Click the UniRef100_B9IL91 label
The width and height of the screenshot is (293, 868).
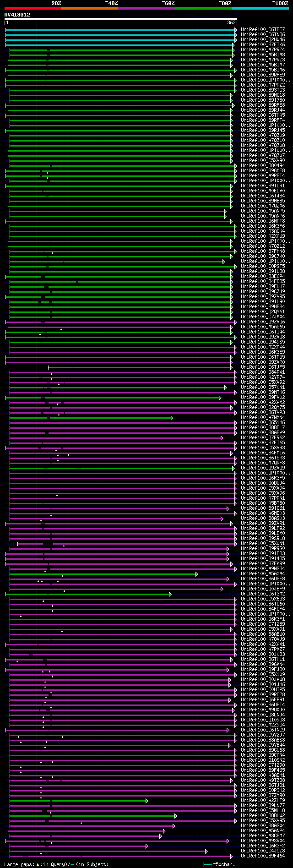tap(263, 186)
